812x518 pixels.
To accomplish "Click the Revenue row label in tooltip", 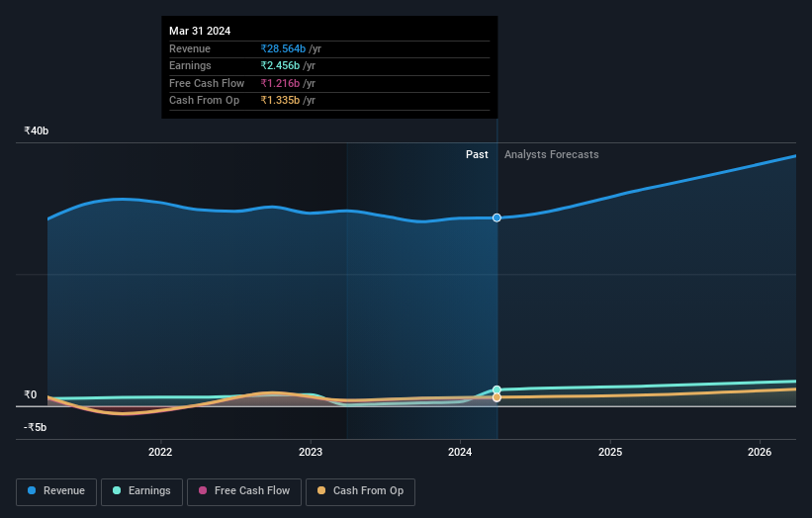I will coord(190,48).
